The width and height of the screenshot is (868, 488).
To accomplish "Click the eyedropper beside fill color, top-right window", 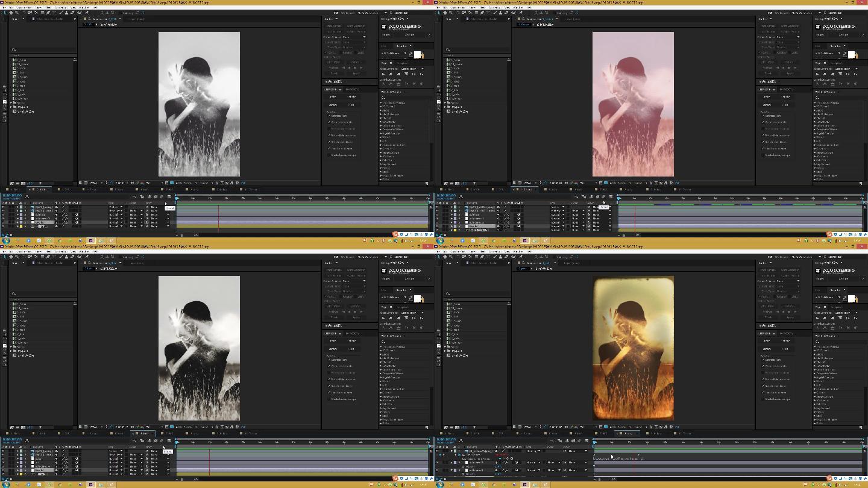I will [x=844, y=54].
